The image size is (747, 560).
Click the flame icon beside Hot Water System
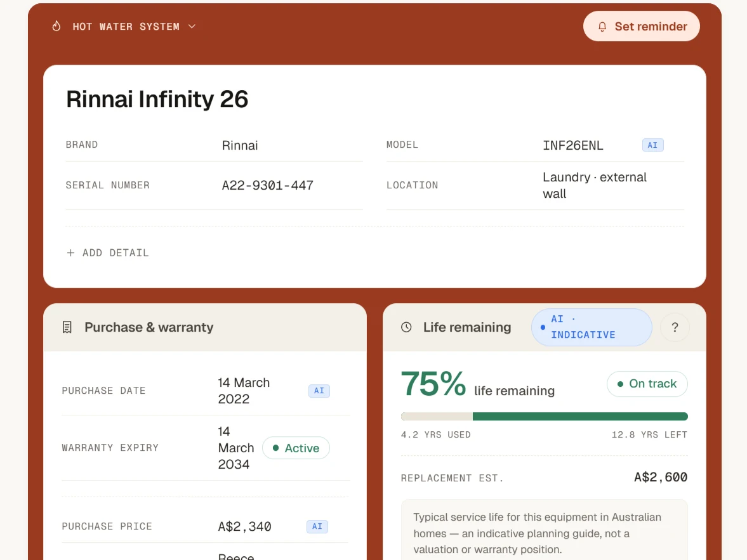[56, 26]
